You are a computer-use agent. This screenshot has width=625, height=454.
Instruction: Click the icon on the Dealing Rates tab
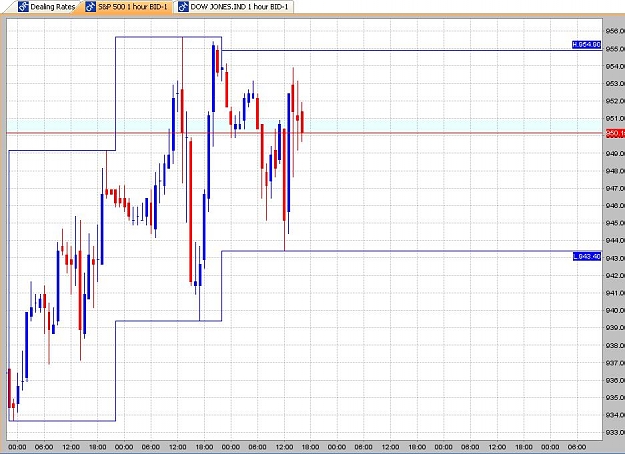[x=24, y=7]
